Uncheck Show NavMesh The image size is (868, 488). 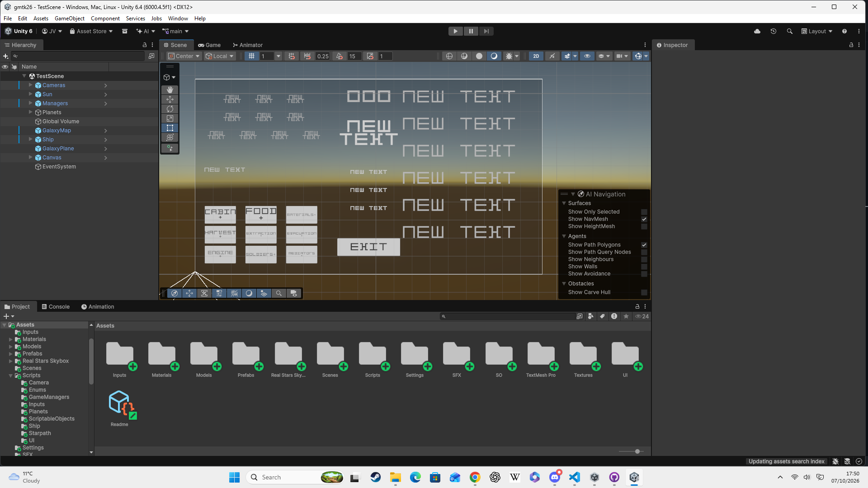coord(644,219)
